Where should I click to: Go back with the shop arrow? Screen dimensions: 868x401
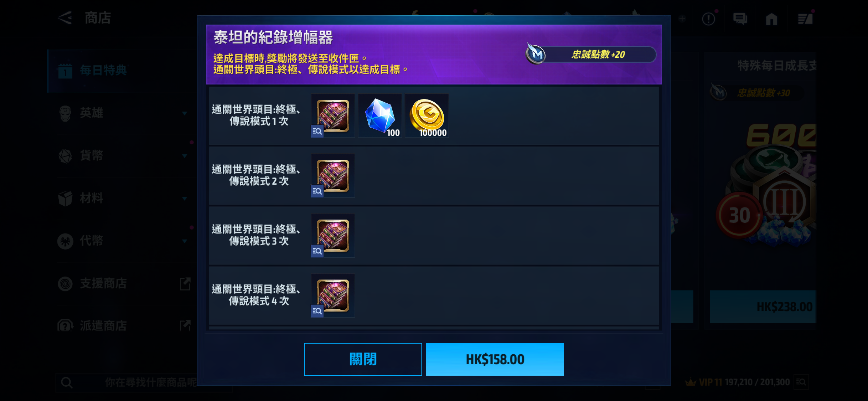pos(65,18)
